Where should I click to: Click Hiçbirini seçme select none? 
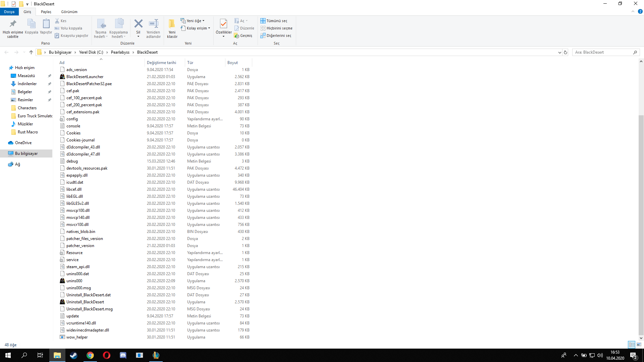(276, 28)
